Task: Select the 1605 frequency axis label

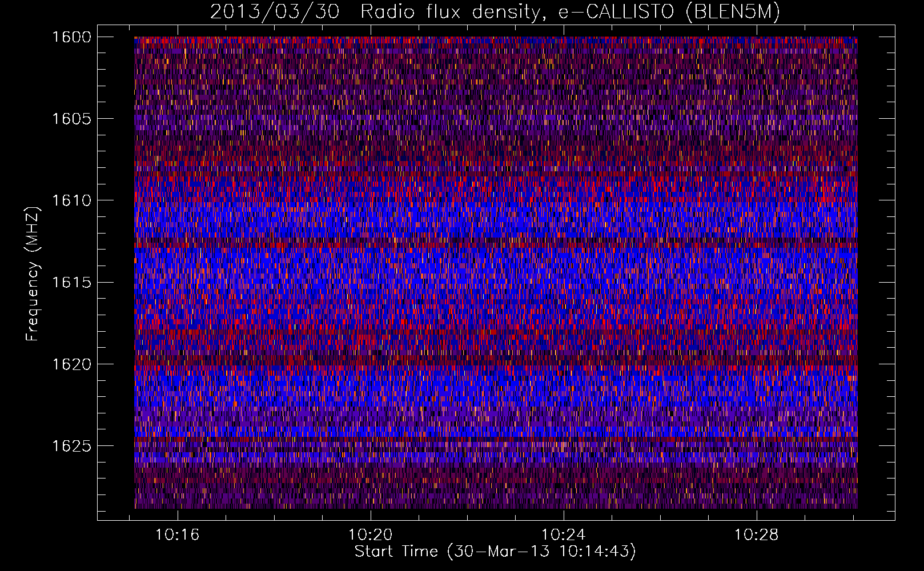Action: coord(71,119)
